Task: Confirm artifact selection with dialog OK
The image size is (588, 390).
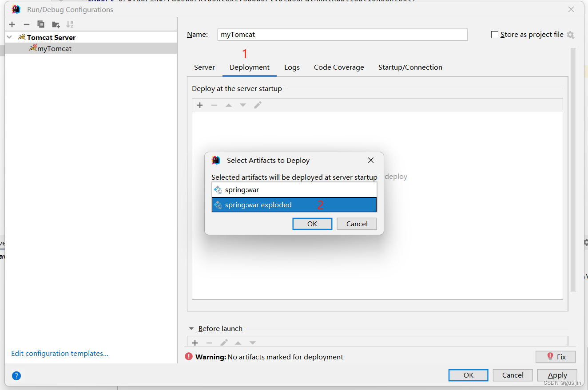Action: click(x=312, y=224)
